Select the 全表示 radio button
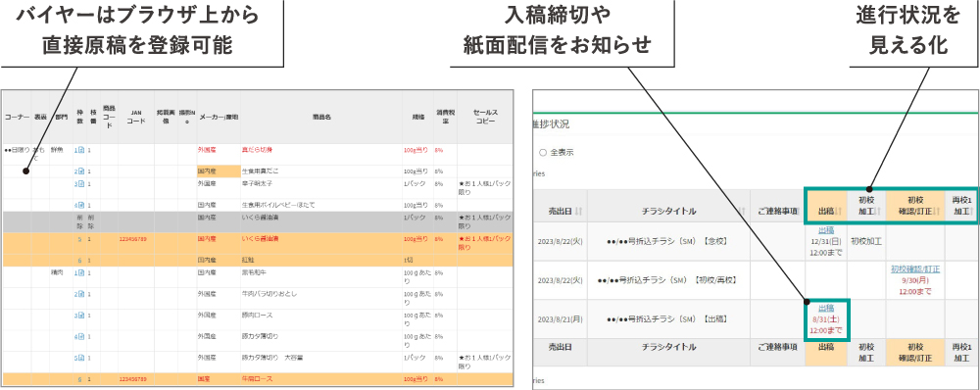Screen dimensions: 980x390 tap(542, 152)
